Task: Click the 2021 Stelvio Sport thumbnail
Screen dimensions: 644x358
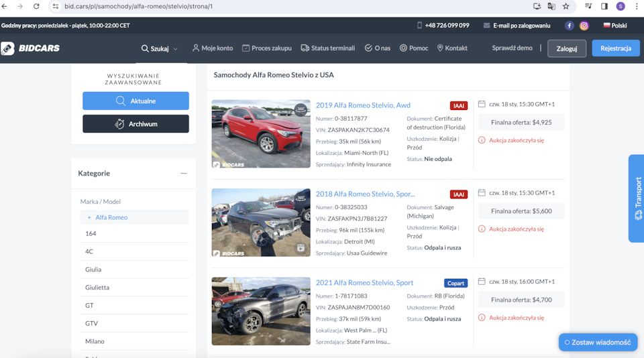Action: (261, 311)
